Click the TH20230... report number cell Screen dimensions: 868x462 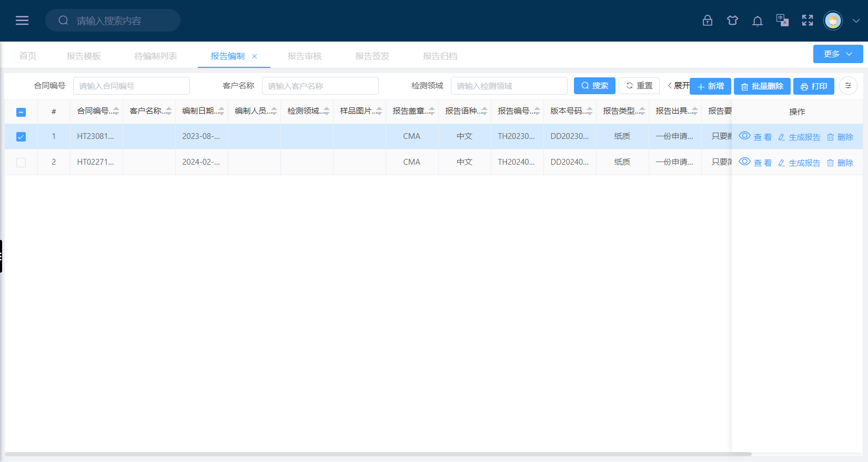pyautogui.click(x=517, y=136)
